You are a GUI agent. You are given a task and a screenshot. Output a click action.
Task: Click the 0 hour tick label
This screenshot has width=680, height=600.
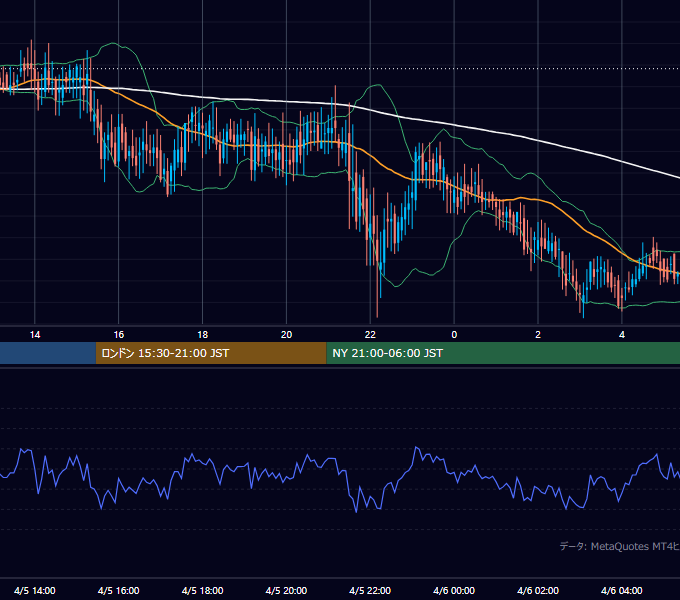454,335
